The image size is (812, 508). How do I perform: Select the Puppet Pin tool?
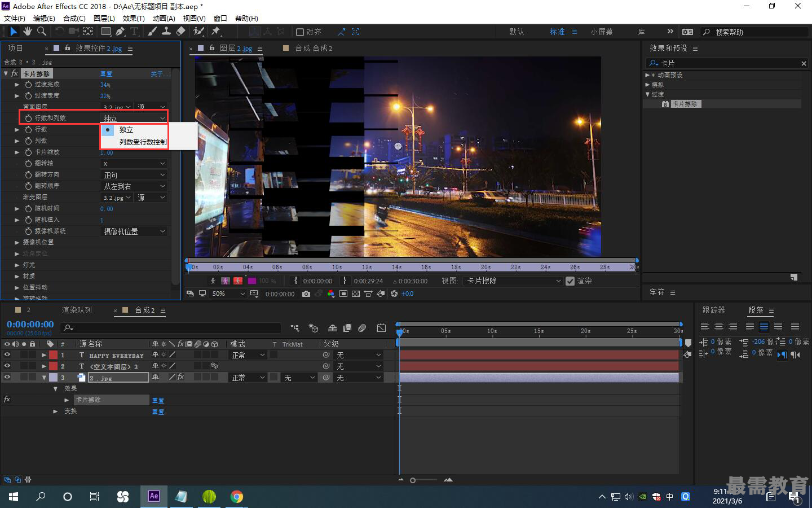pos(216,32)
